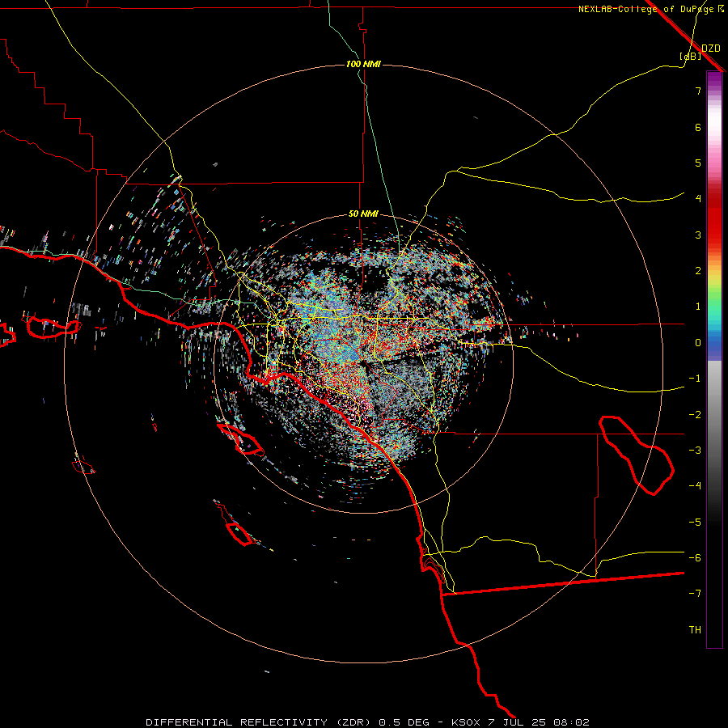Click the 7 JUL 25 08:02 timestamp
Screen dimensions: 728x728
coord(539,722)
